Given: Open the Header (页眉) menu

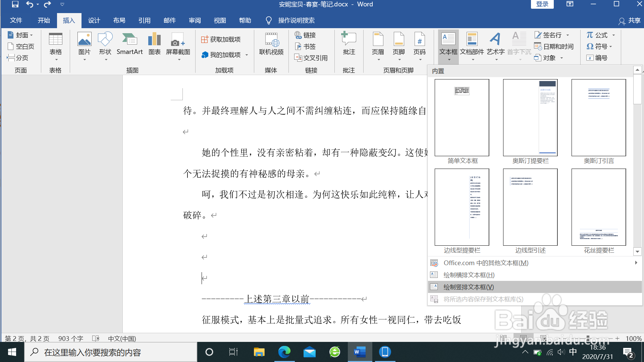Looking at the screenshot, I should pos(378,47).
